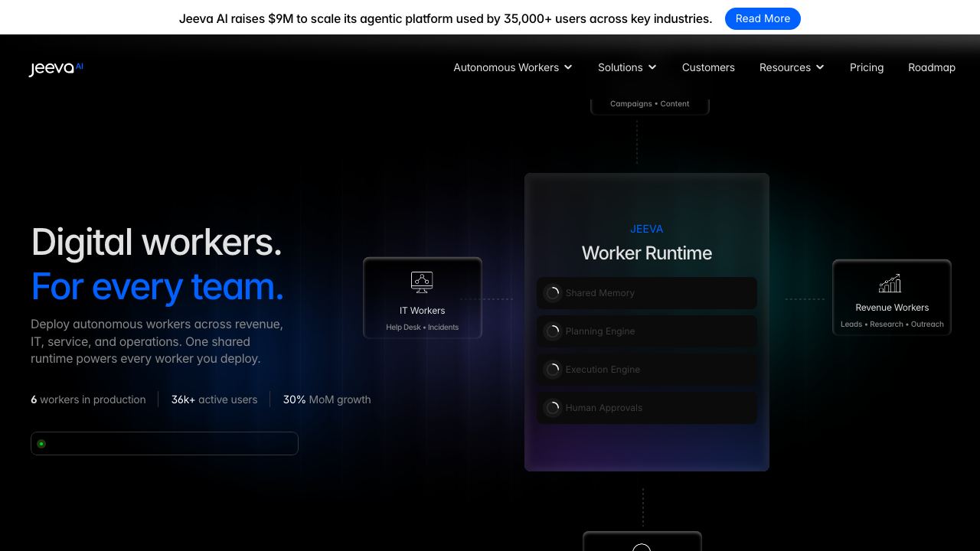The height and width of the screenshot is (551, 980).
Task: Click the "Help Desk • Incidents" subtitle
Action: (x=423, y=328)
